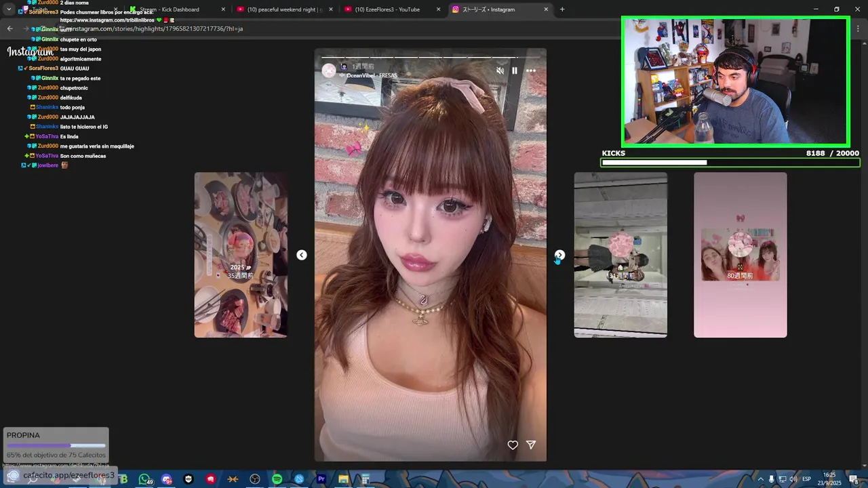Expand the browser tab search dropdown
Viewport: 868px width, 488px height.
[9, 9]
